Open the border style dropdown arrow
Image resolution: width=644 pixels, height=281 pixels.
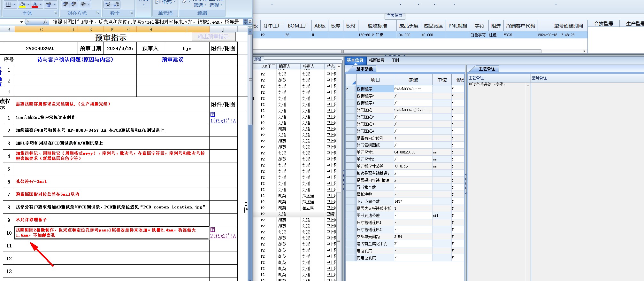tap(14, 4)
